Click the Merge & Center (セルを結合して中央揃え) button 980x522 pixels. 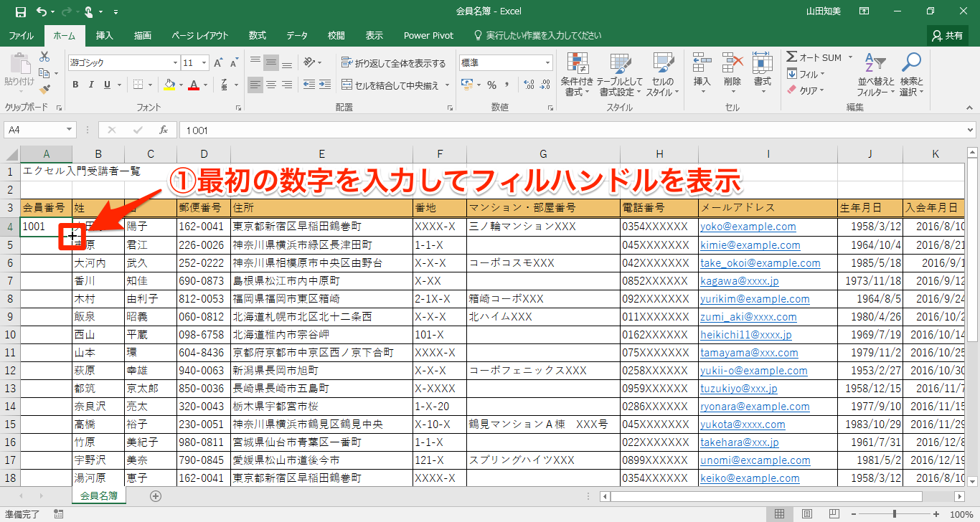(x=390, y=85)
